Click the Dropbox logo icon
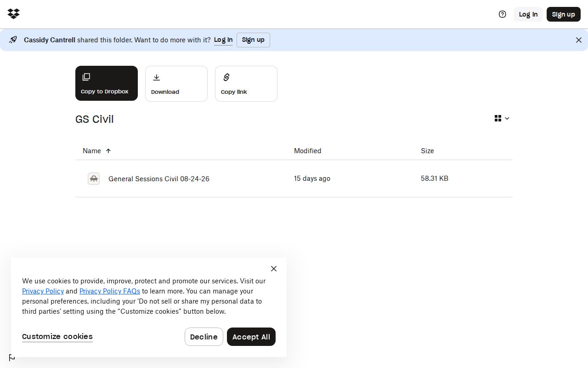Viewport: 588px width, 368px height. 14,14
